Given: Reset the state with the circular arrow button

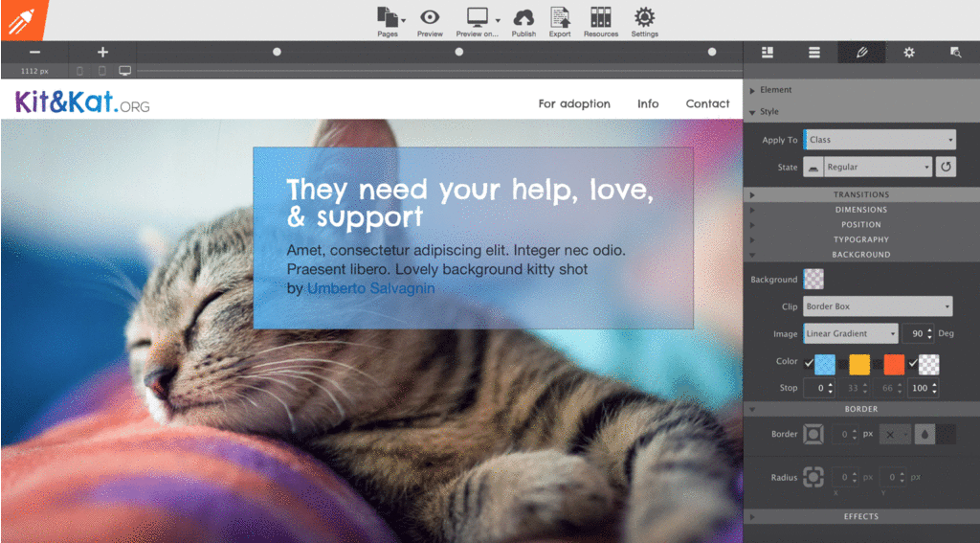Looking at the screenshot, I should 946,167.
